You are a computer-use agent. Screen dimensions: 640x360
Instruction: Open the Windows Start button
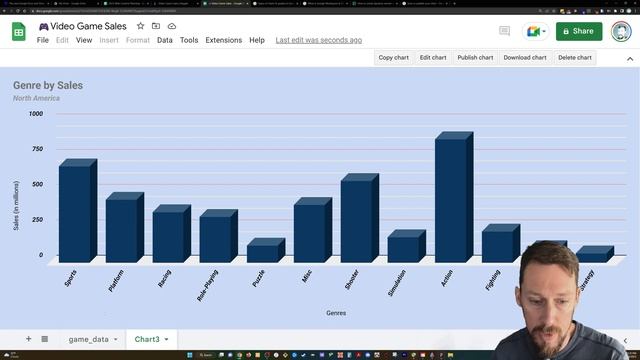(x=190, y=355)
